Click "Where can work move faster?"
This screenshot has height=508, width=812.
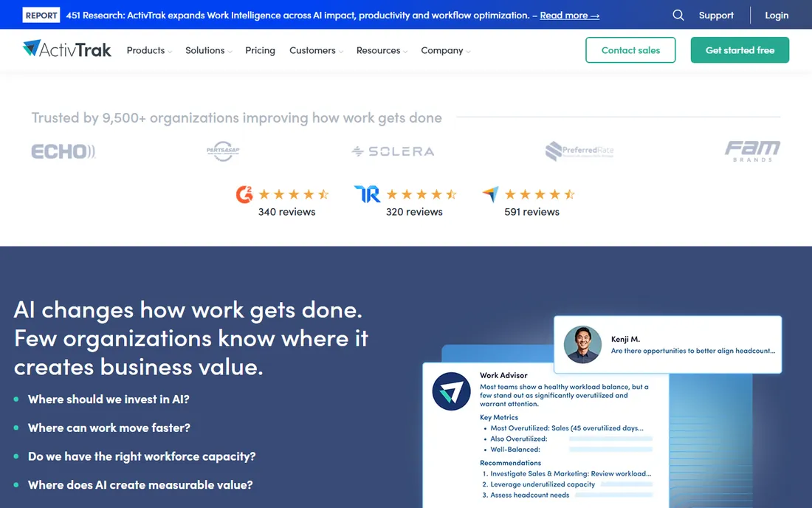tap(109, 428)
